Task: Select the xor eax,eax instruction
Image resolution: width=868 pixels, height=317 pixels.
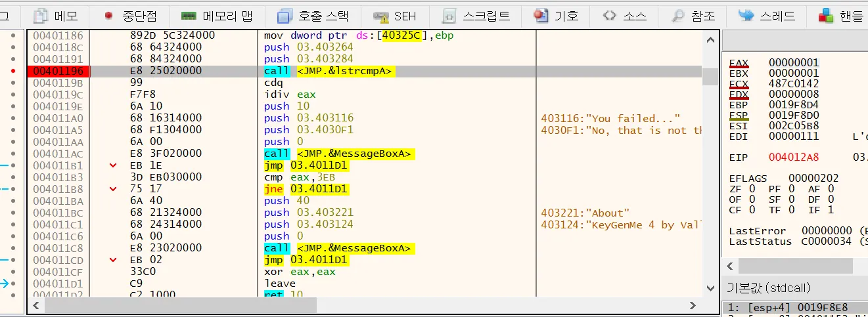Action: (300, 272)
